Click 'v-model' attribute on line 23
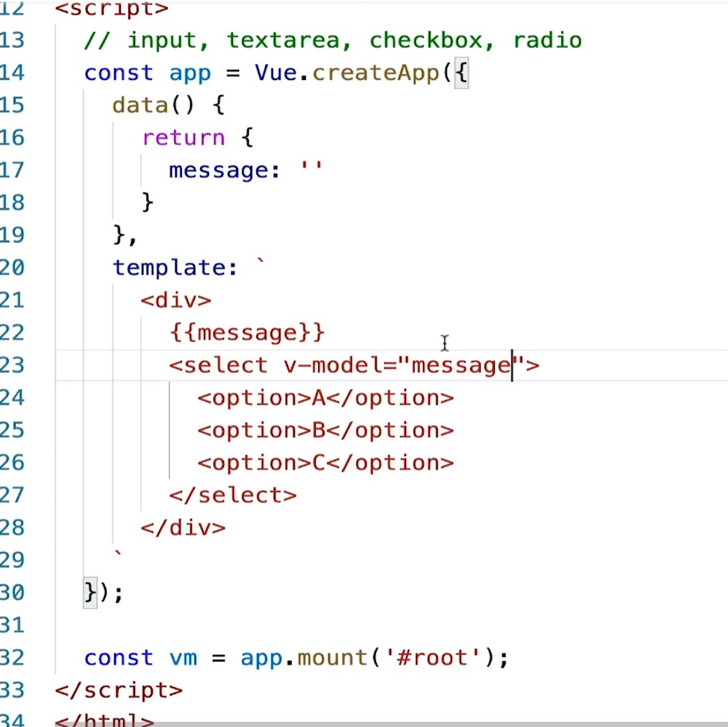 333,366
